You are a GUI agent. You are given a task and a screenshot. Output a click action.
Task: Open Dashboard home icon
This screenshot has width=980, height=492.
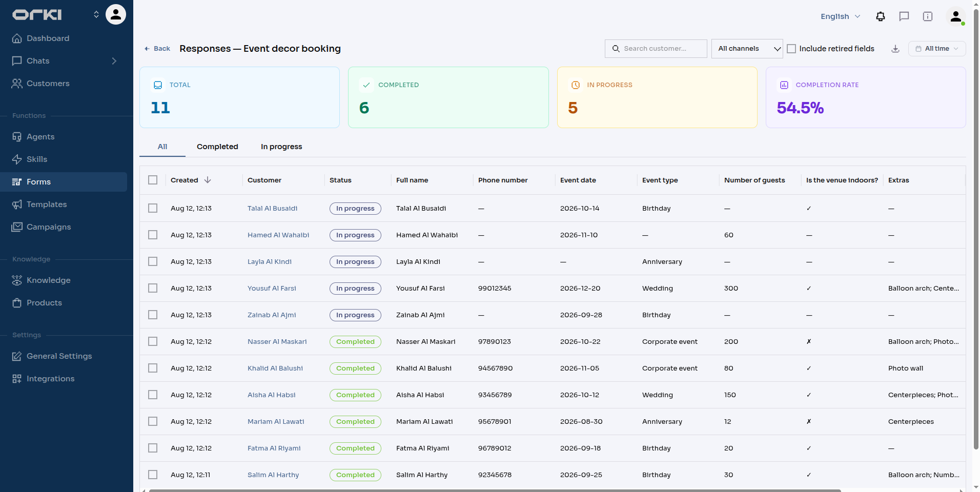(x=17, y=38)
